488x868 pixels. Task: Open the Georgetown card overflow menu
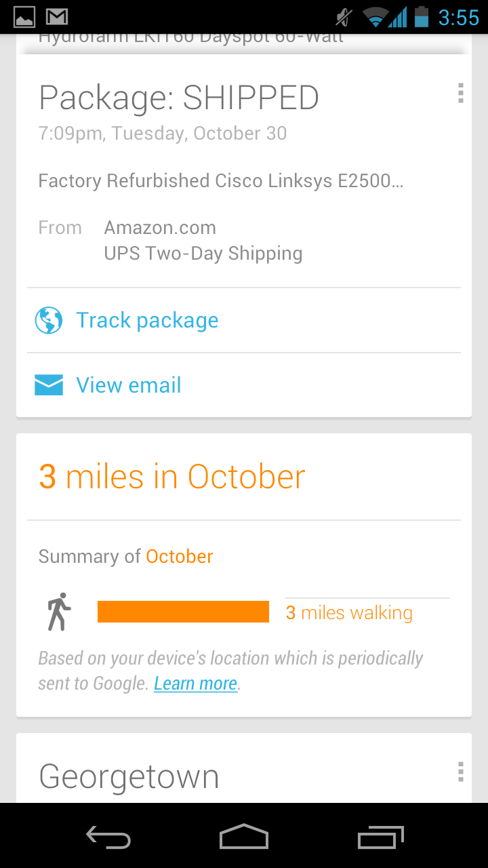point(460,772)
